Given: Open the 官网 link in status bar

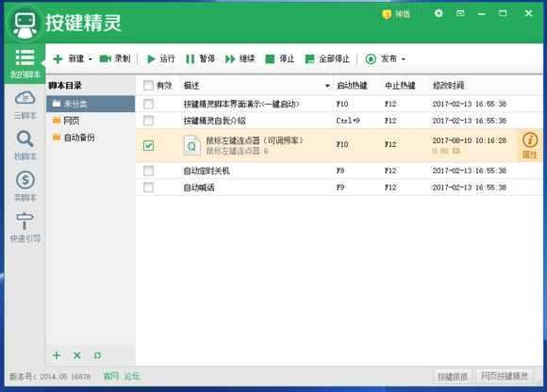Looking at the screenshot, I should point(111,376).
